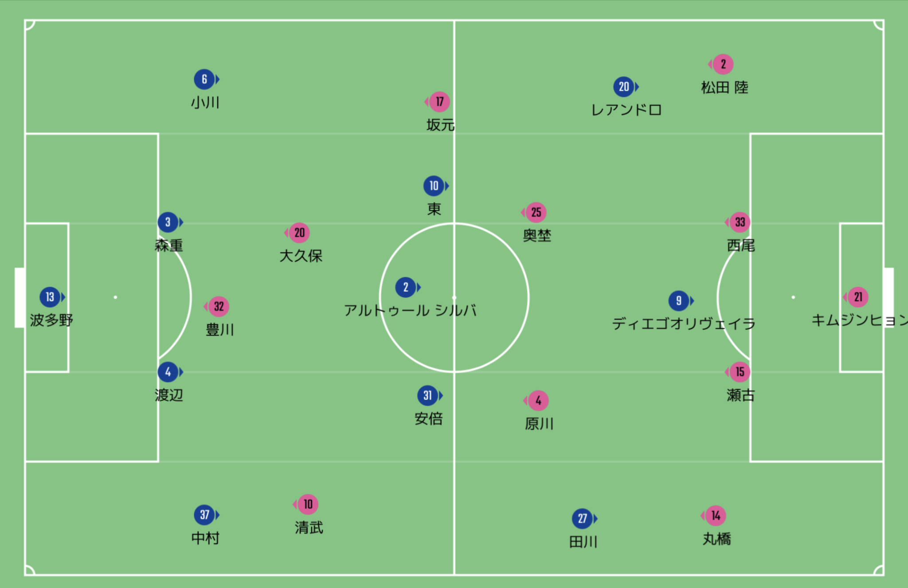
Task: Select pink number 2 松田 陸 marker
Action: pyautogui.click(x=723, y=64)
